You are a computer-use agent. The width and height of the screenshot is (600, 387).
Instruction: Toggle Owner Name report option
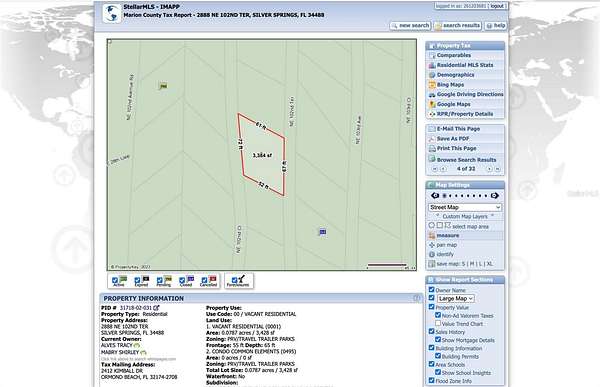click(432, 290)
